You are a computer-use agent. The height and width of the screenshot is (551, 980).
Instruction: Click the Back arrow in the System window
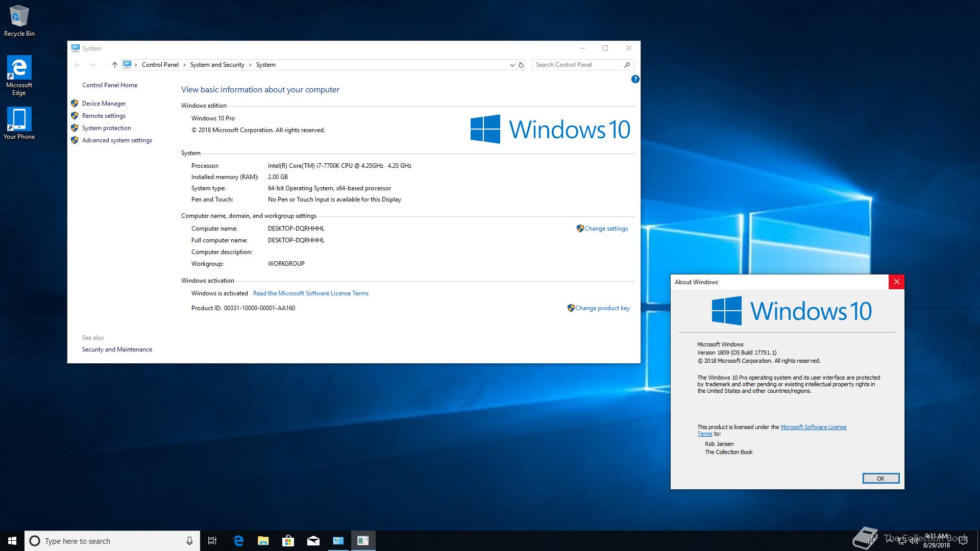pos(77,65)
